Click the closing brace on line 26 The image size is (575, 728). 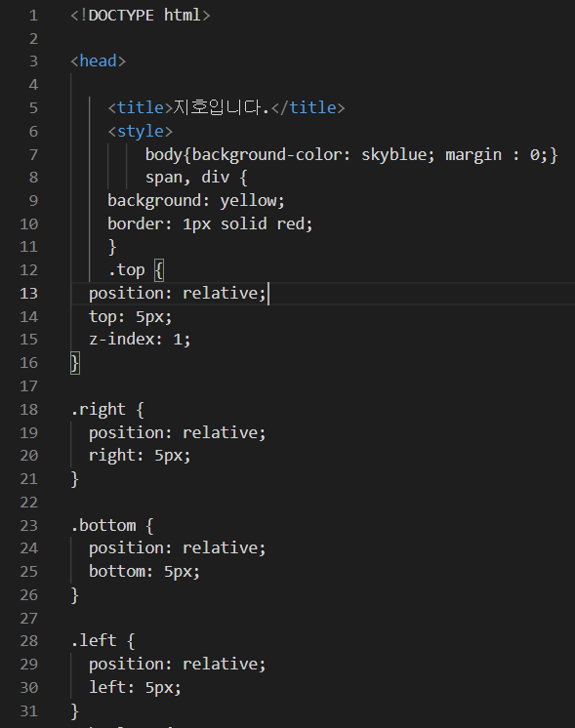(75, 595)
